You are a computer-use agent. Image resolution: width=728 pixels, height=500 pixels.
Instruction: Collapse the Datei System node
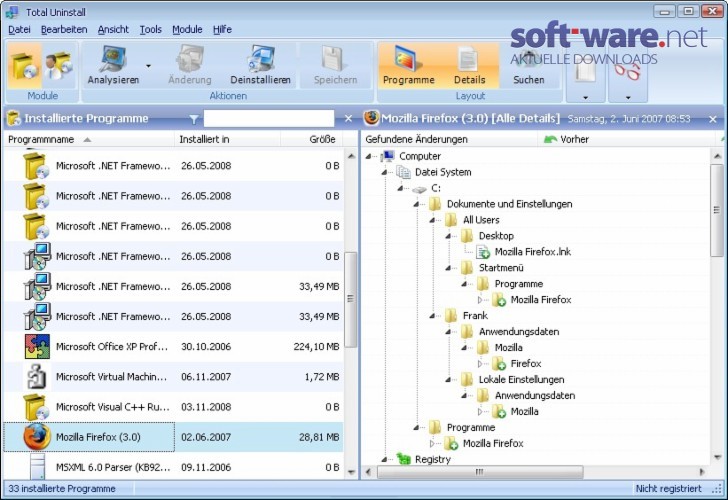(x=384, y=172)
